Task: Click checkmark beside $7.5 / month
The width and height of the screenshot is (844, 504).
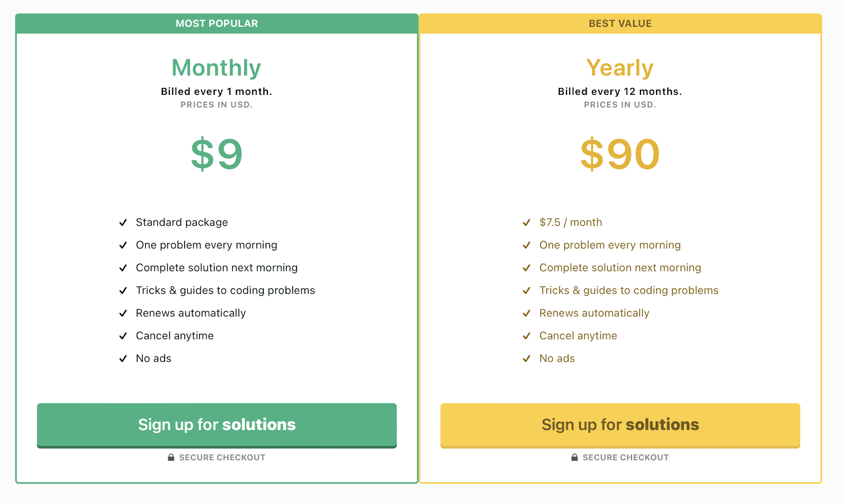Action: [x=526, y=222]
